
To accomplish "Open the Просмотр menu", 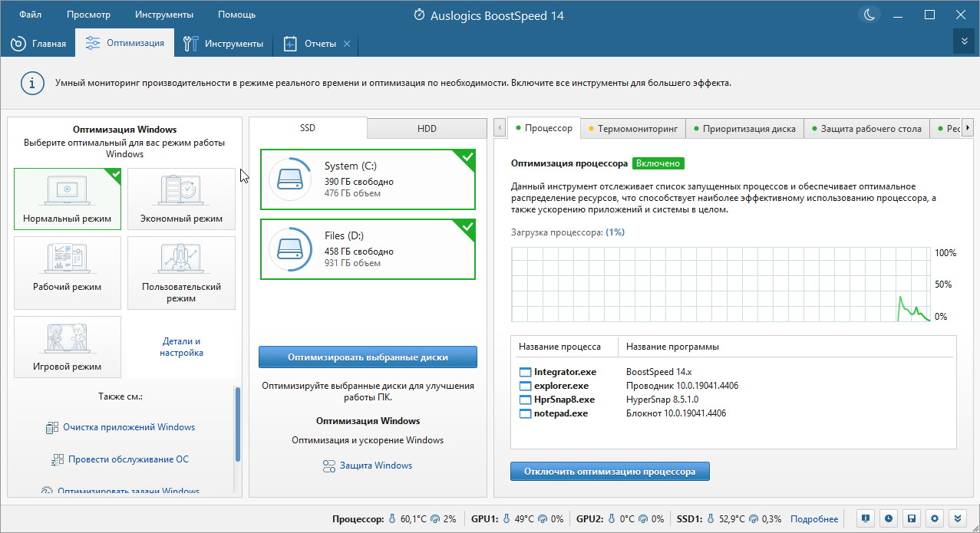I will pos(88,15).
